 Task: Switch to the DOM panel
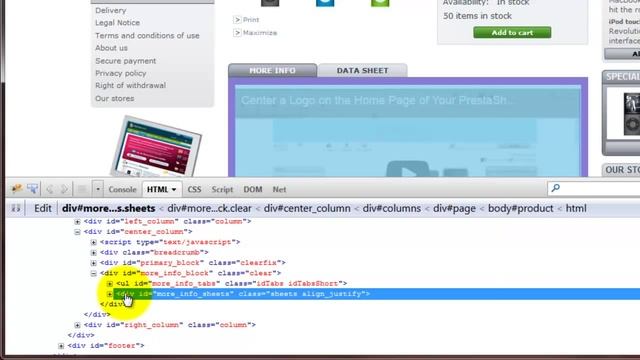253,189
